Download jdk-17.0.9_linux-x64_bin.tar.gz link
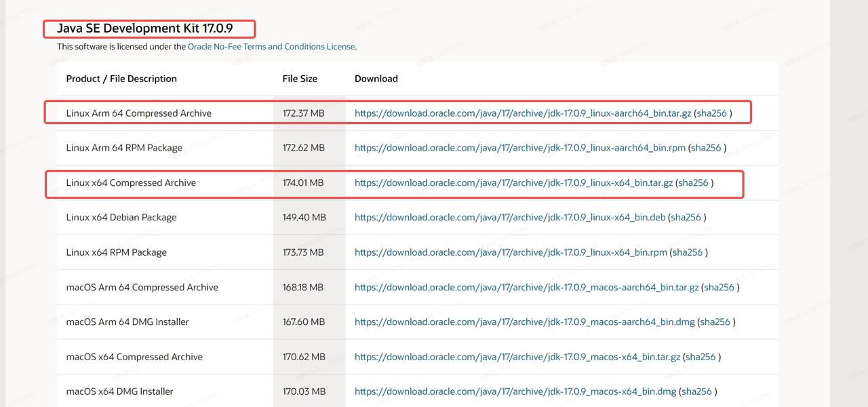Image resolution: width=868 pixels, height=407 pixels. 514,183
